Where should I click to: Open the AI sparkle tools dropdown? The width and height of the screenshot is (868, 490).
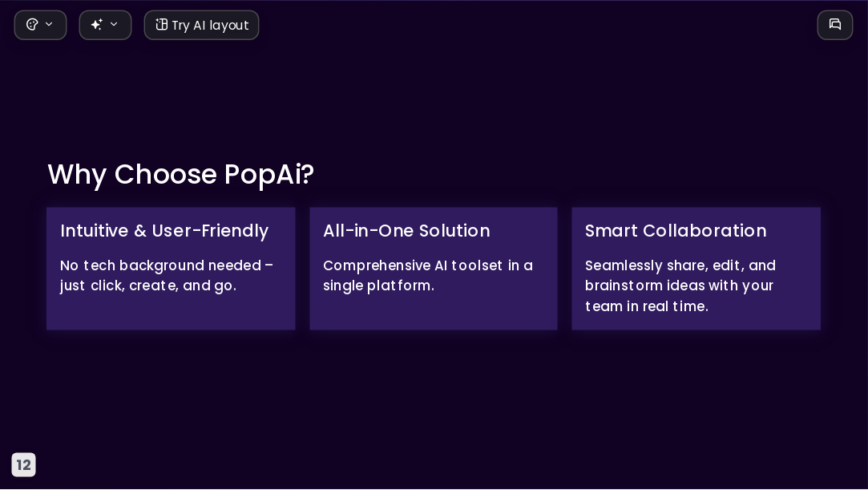[x=105, y=25]
